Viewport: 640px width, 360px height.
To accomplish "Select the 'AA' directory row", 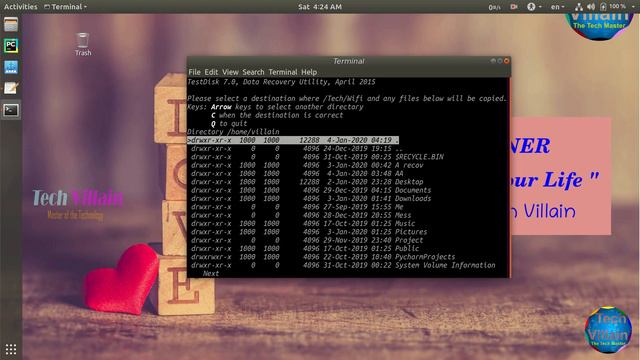I will [297, 173].
